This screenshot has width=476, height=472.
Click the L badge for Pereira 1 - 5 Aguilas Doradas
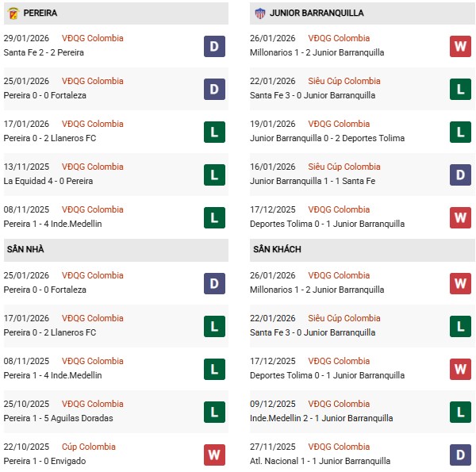pos(214,412)
